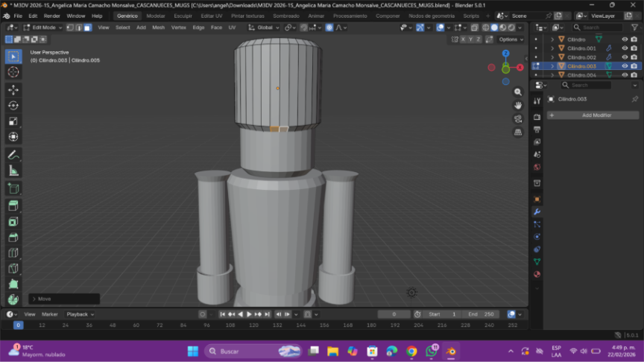
Task: Select the Poly Build tool
Action: 13,284
